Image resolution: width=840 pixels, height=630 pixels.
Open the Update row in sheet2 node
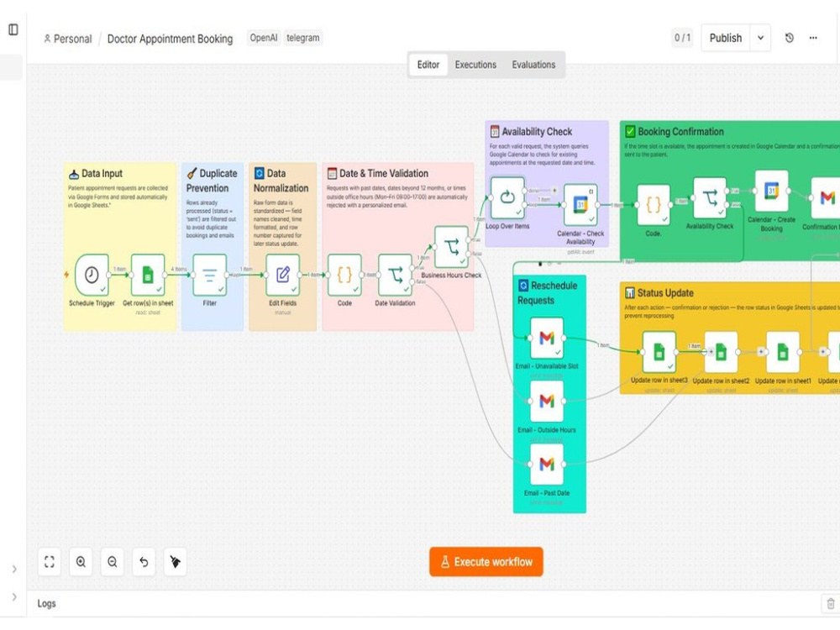tap(721, 352)
